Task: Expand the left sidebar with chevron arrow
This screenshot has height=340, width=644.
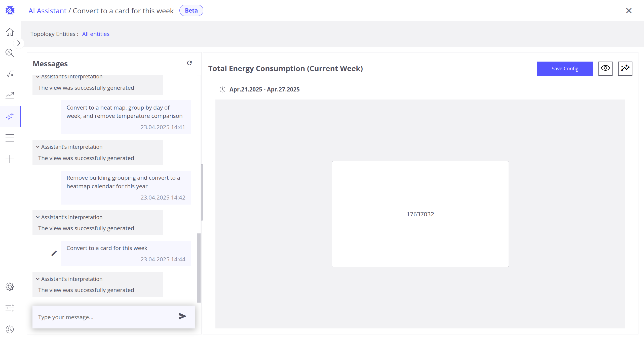Action: (x=19, y=43)
